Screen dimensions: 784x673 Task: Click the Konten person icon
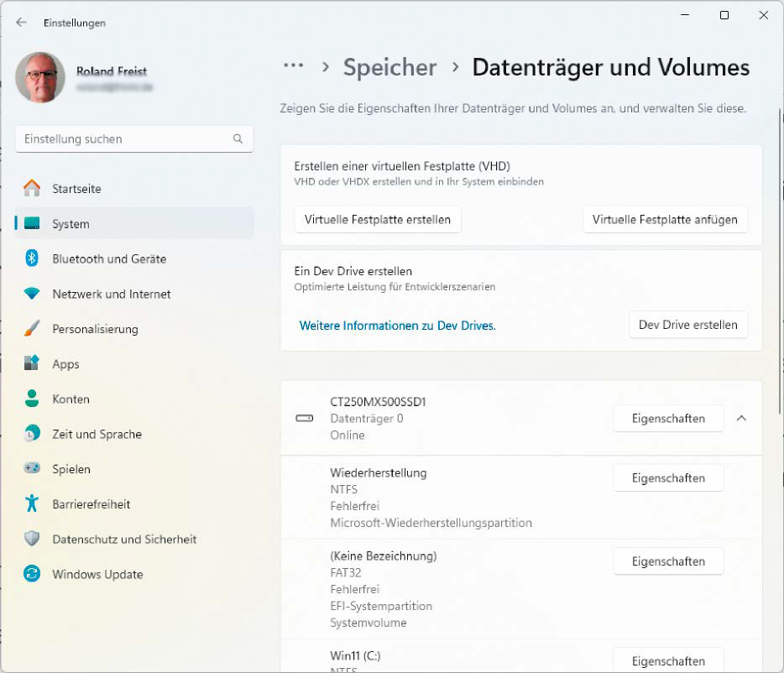click(32, 399)
